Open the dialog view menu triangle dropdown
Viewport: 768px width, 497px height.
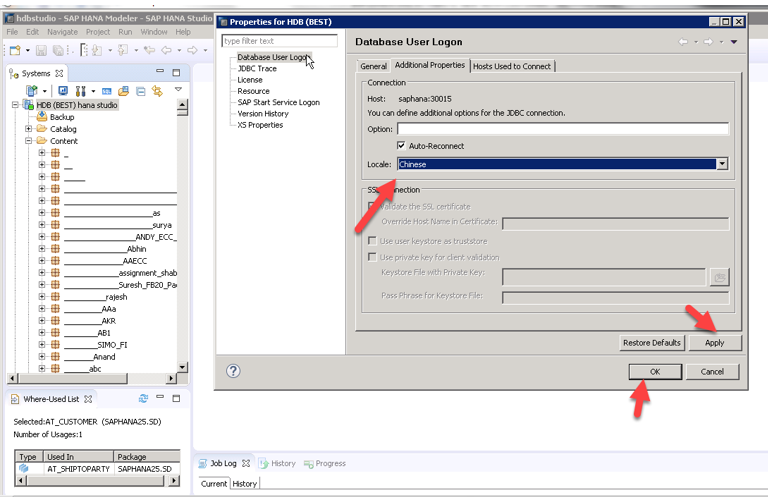coord(734,42)
